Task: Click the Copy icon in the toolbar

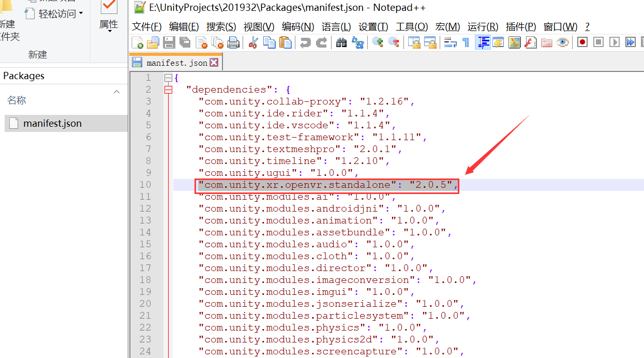Action: [x=269, y=42]
